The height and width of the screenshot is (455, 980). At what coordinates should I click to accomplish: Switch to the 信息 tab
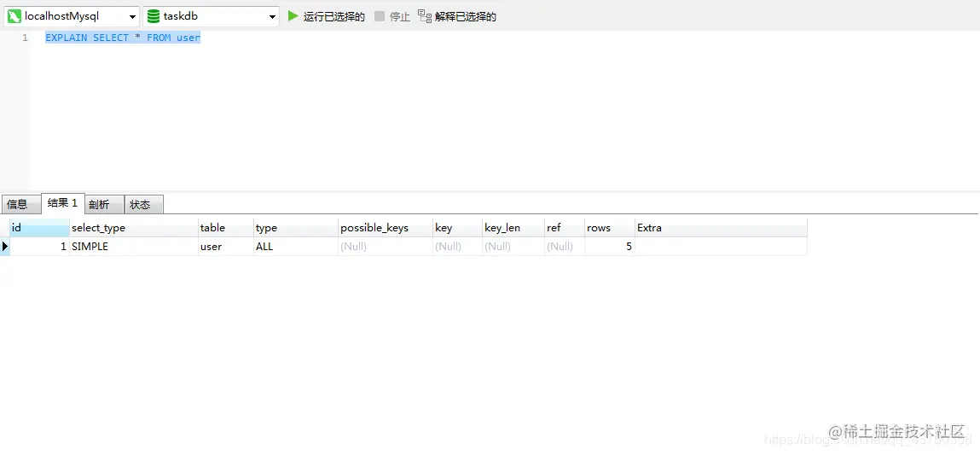tap(20, 205)
